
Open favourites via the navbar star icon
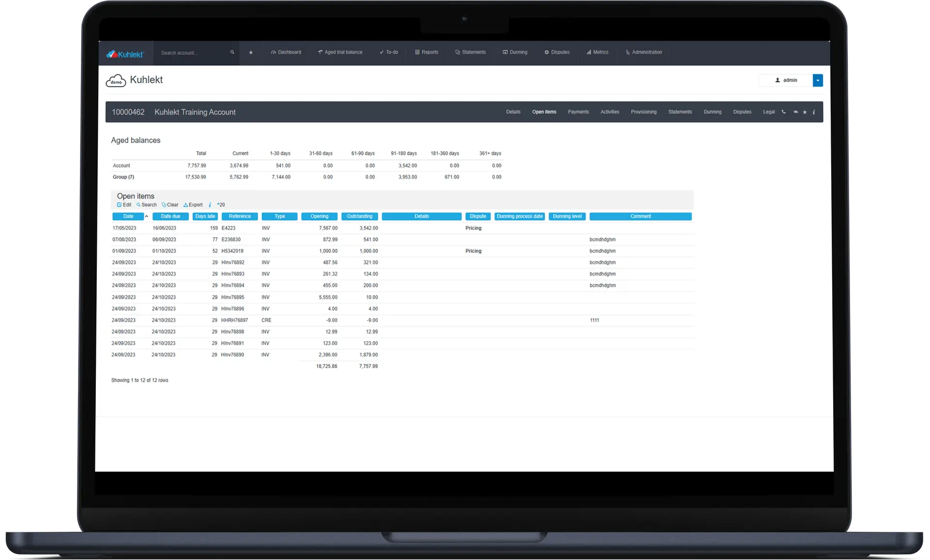[x=251, y=52]
